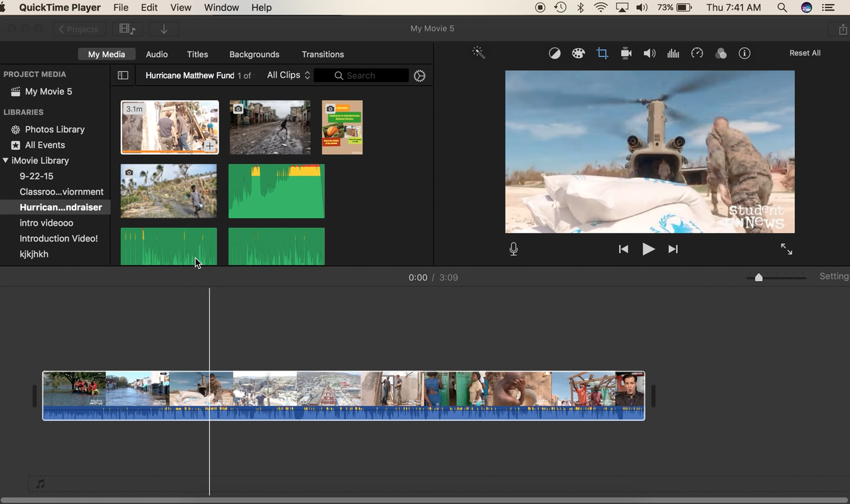
Task: Toggle the voiceover microphone control
Action: coord(513,249)
